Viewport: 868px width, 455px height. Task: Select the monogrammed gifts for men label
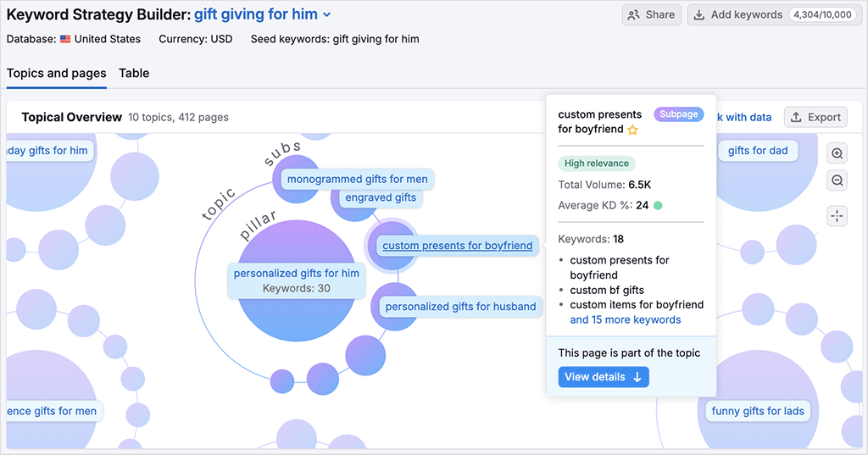(357, 180)
